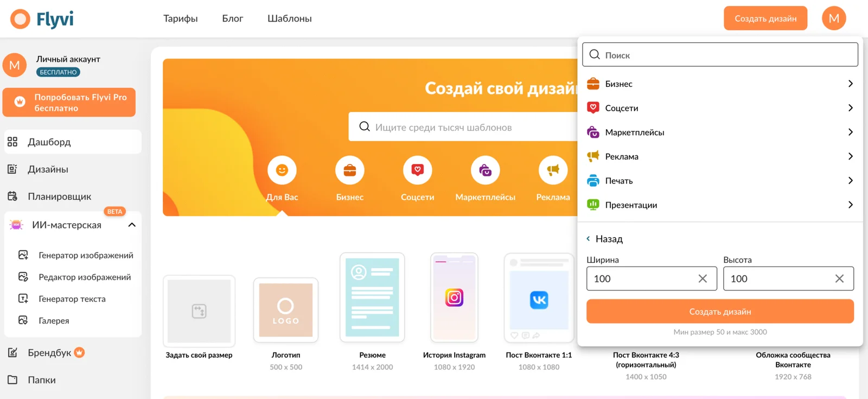This screenshot has height=399, width=868.
Task: Click Личный аккаунт label
Action: [68, 59]
